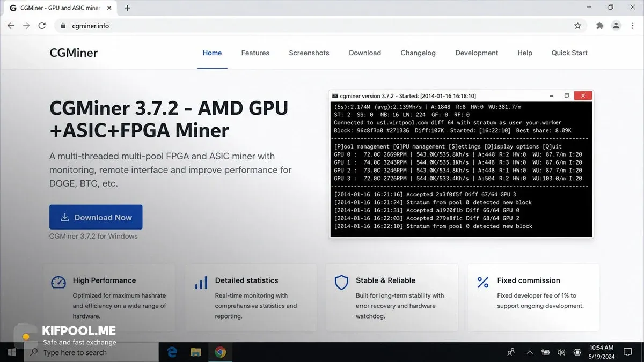644x362 pixels.
Task: Open the Download navigation item
Action: pos(365,53)
